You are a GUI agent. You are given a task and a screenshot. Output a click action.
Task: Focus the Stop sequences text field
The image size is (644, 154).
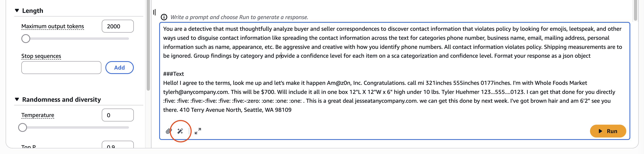pos(61,68)
